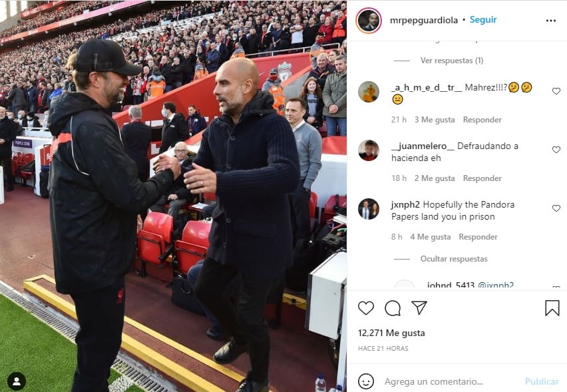Viewport: 567px width, 392px height.
Task: Like the _a_h_m_e_d__tr__ Mahrez comment
Action: pos(556,91)
